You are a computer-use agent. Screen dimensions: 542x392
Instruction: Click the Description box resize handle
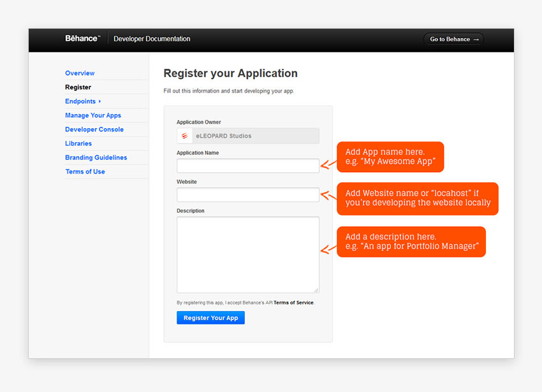click(316, 290)
